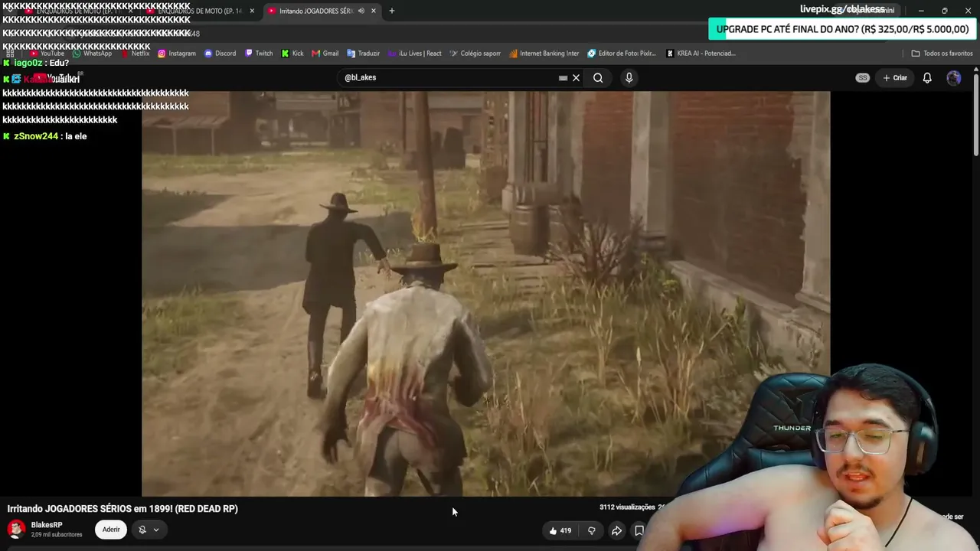Clear the YouTube search text

click(577, 77)
